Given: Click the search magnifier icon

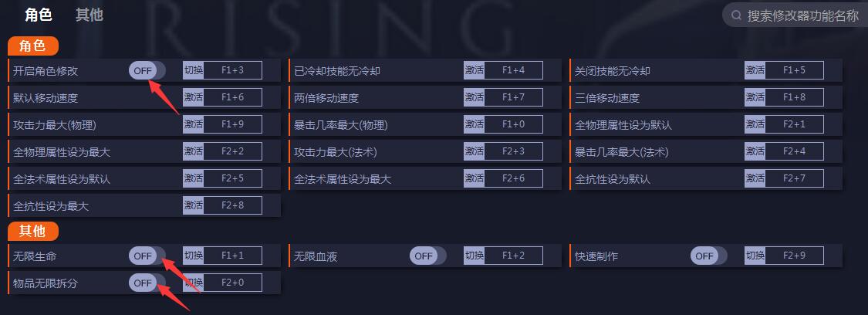Looking at the screenshot, I should click(736, 15).
